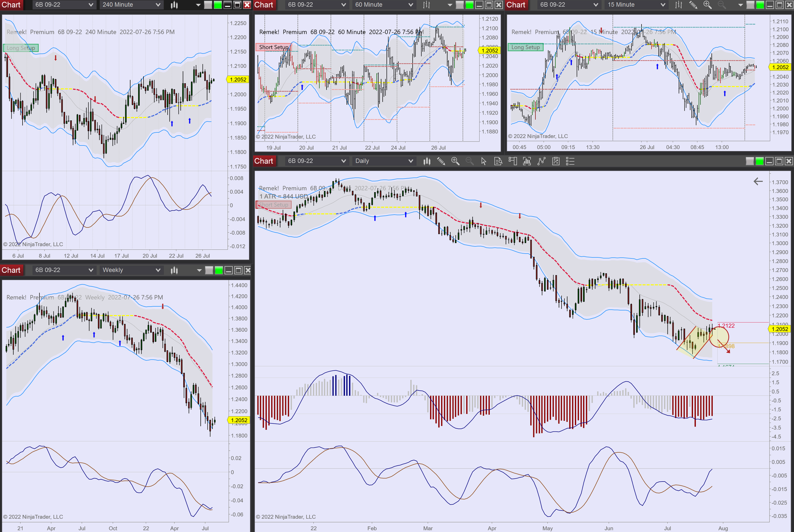The image size is (794, 532).
Task: Toggle gray interval link on 60 Minute chart
Action: click(459, 5)
